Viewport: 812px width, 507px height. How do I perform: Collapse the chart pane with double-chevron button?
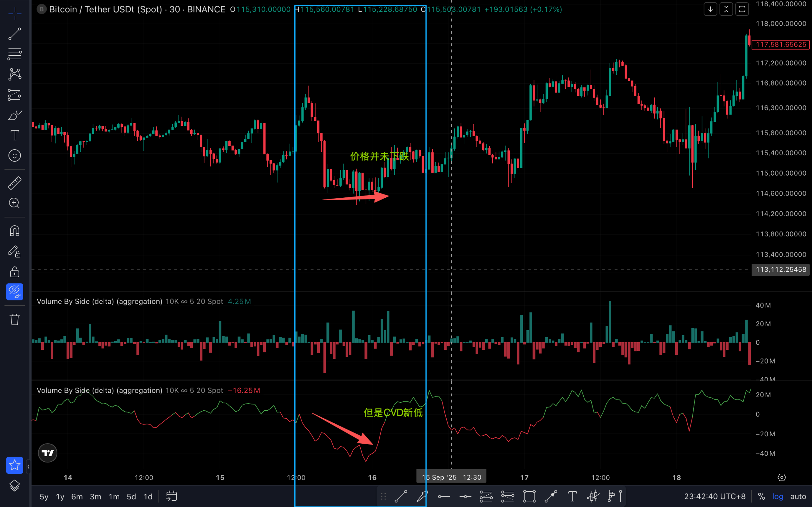[x=726, y=10]
